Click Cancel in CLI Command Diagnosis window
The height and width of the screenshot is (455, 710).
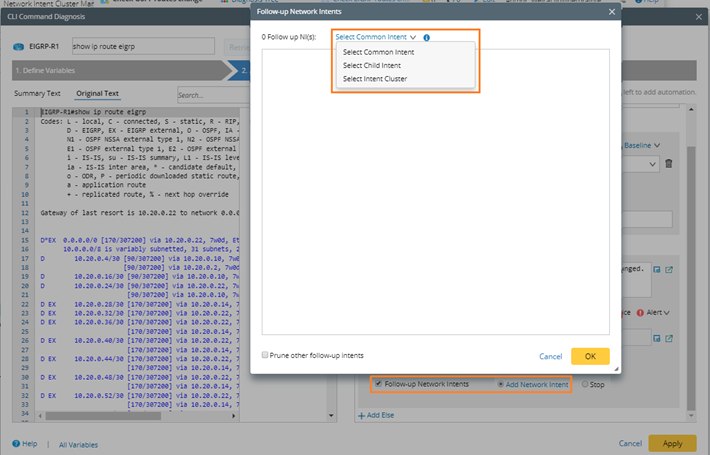pyautogui.click(x=630, y=443)
